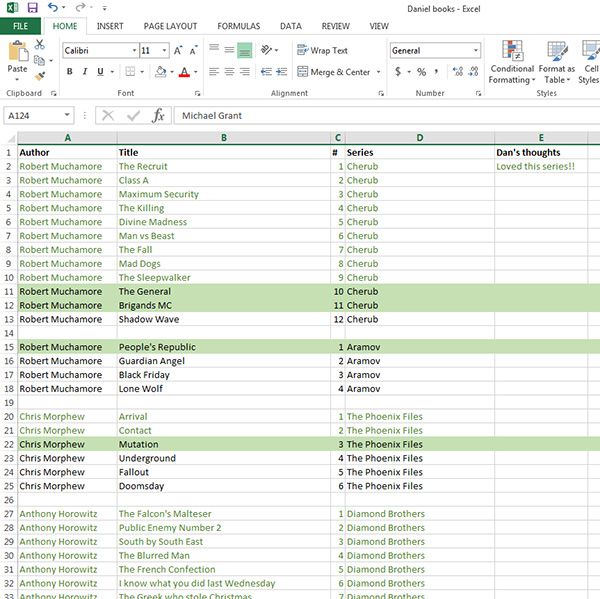Screen dimensions: 600x599
Task: Switch to the VIEW tab
Action: point(379,26)
